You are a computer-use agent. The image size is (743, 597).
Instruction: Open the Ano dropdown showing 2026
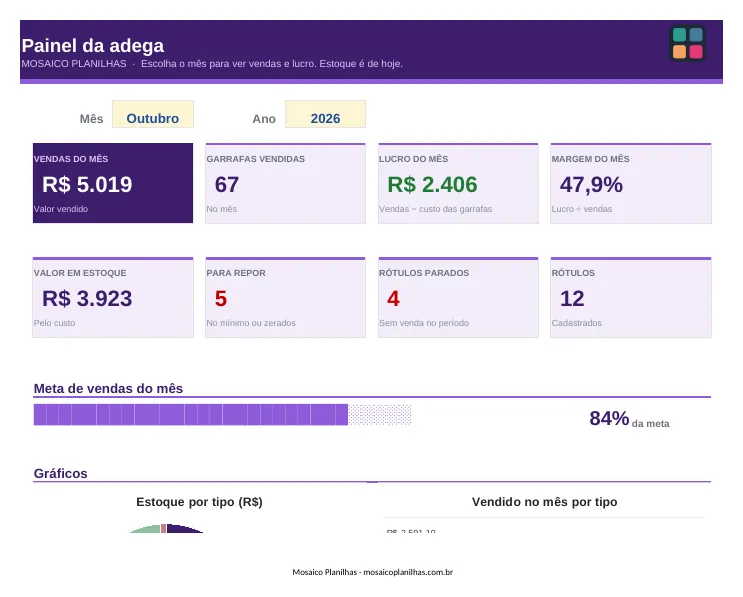pos(325,114)
